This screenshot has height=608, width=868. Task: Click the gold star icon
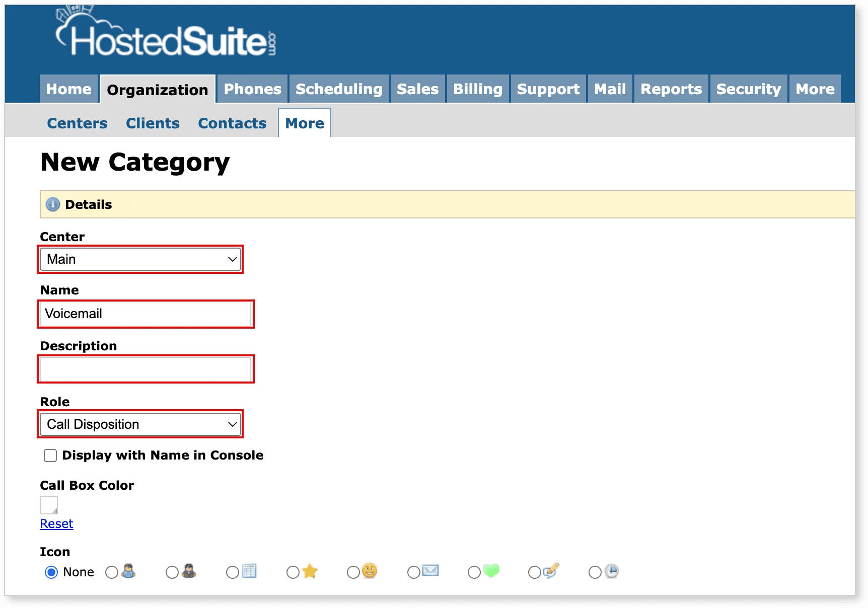click(x=310, y=571)
